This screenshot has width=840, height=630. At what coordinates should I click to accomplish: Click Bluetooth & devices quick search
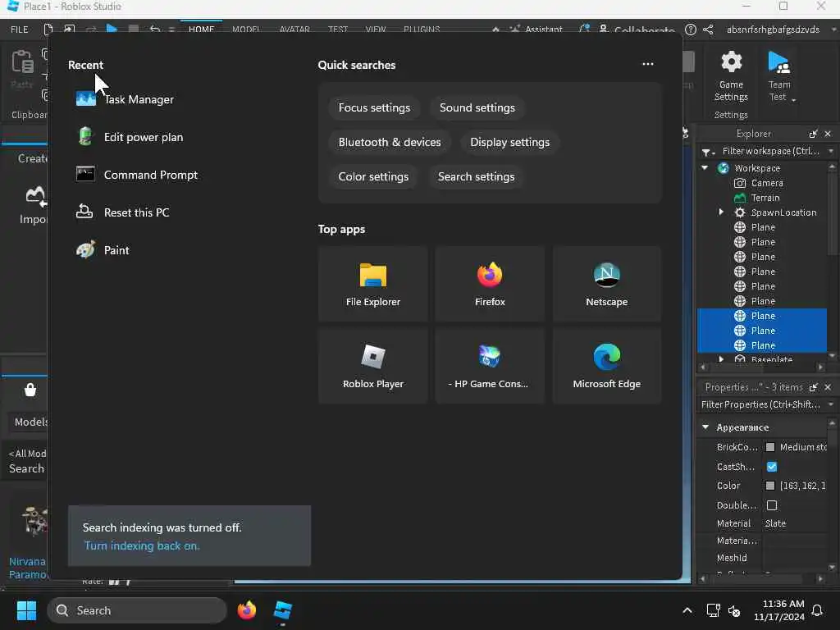coord(390,142)
